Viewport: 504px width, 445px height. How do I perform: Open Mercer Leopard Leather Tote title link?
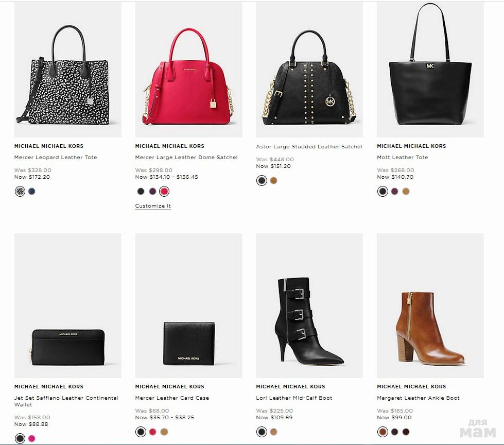(56, 158)
